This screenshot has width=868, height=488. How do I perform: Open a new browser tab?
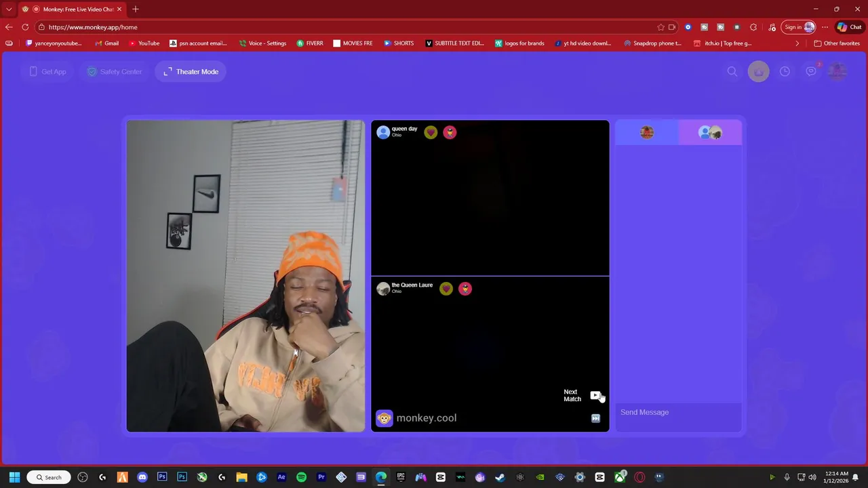click(x=136, y=9)
